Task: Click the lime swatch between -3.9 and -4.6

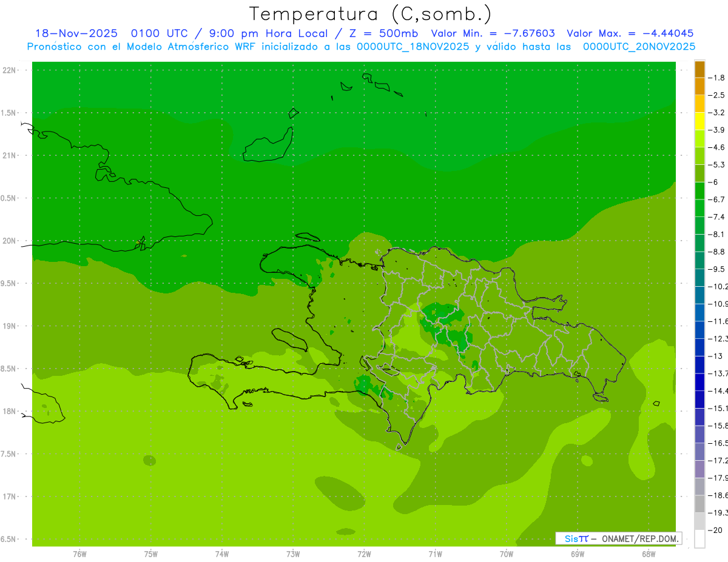Action: point(699,139)
